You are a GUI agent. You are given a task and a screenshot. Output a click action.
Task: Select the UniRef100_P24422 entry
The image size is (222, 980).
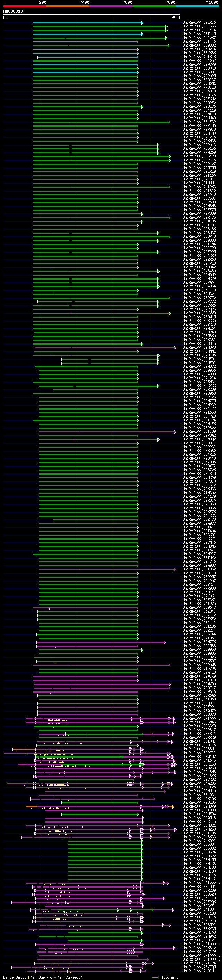tap(199, 408)
